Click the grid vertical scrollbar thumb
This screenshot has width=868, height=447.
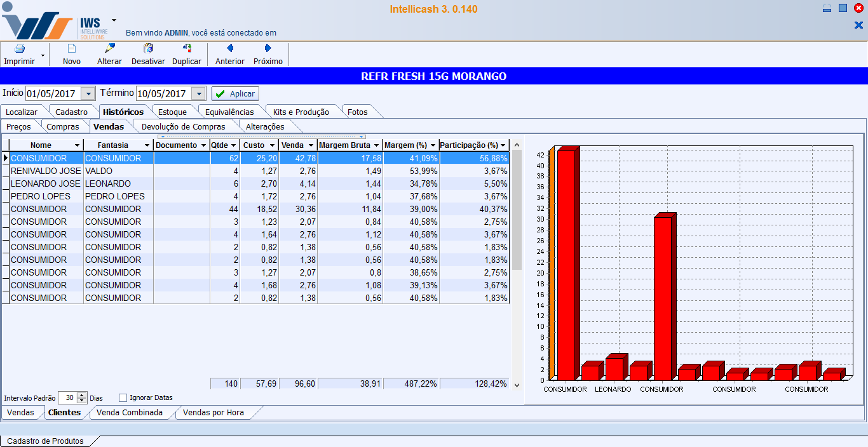click(517, 210)
